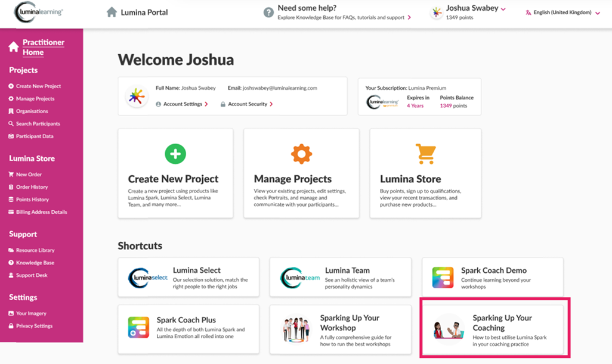Open the Lumina Select shortcut card
This screenshot has height=364, width=612.
click(188, 277)
